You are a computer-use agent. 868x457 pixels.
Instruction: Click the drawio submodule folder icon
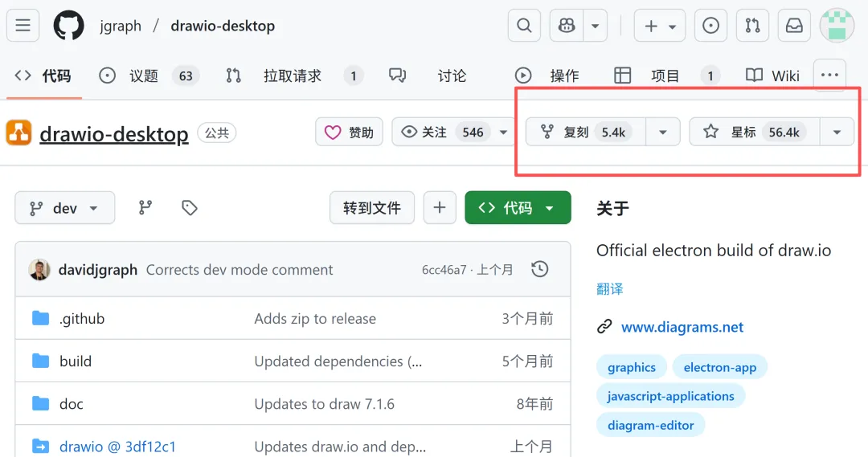click(40, 446)
